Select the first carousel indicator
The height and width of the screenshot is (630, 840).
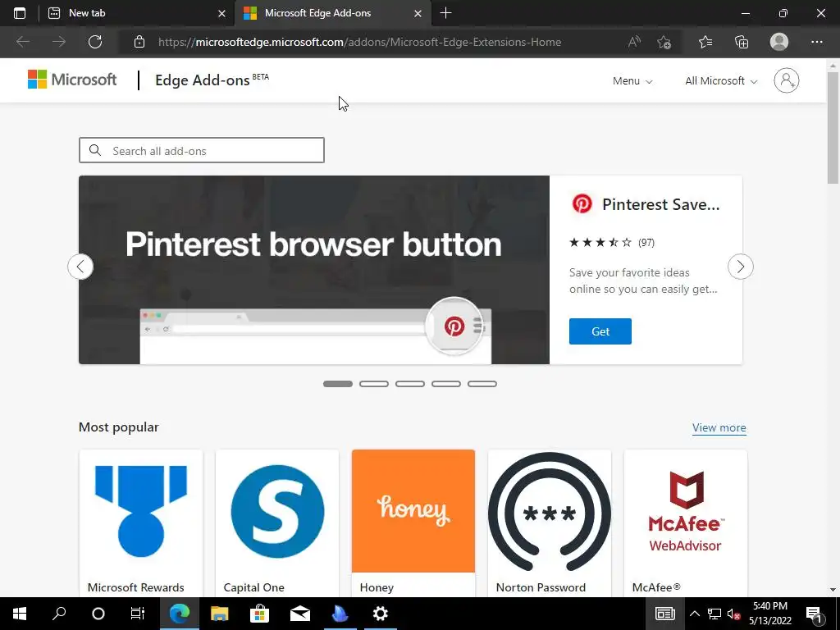pyautogui.click(x=337, y=384)
